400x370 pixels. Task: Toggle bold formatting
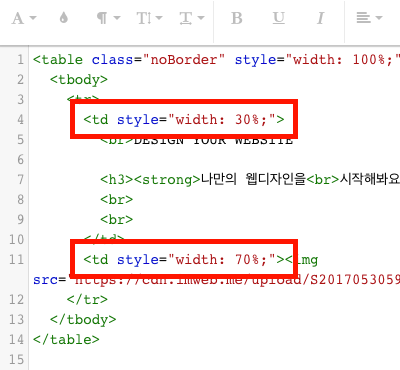point(237,18)
